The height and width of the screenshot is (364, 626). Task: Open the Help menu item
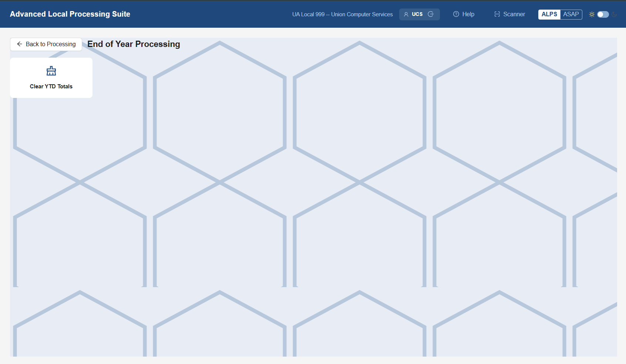(464, 14)
